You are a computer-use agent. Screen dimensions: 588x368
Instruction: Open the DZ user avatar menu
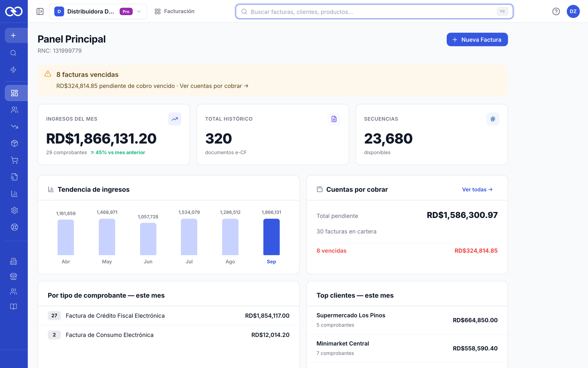573,11
